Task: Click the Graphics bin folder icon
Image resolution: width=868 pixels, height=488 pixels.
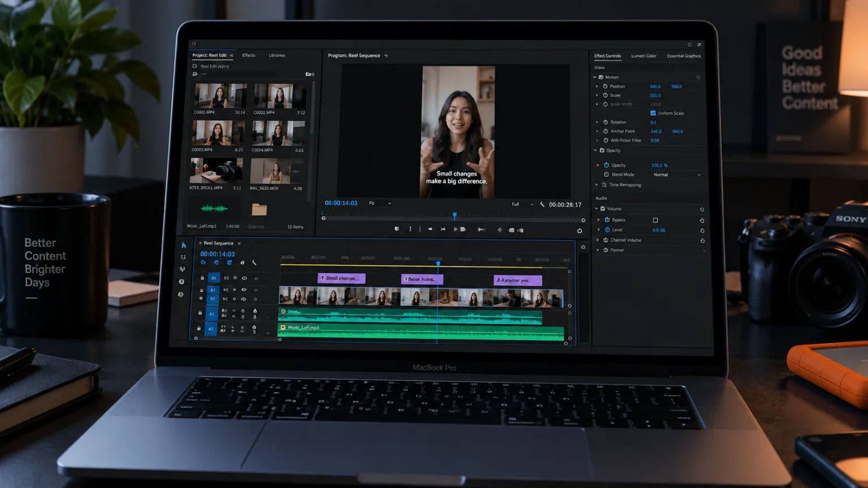Action: tap(259, 210)
